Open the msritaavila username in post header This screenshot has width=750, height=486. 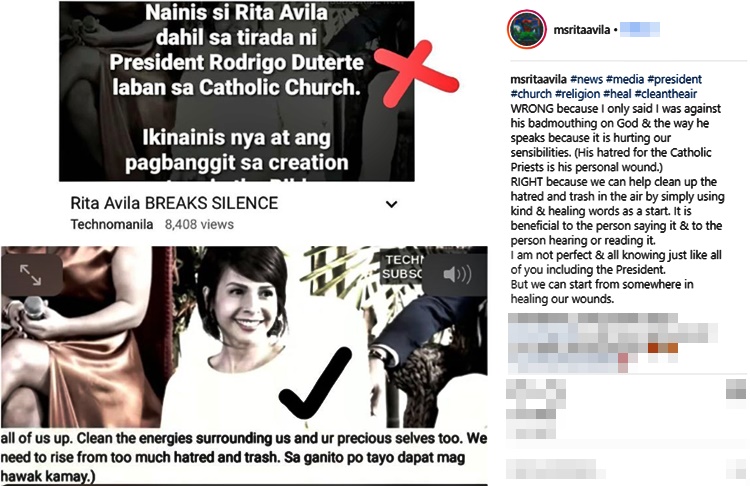(x=581, y=30)
